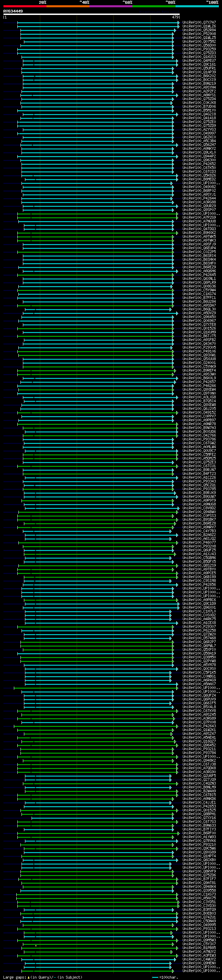Click the UniRef100_C8V8D2 hit label
This screenshot has width=222, height=980.
tap(199, 508)
